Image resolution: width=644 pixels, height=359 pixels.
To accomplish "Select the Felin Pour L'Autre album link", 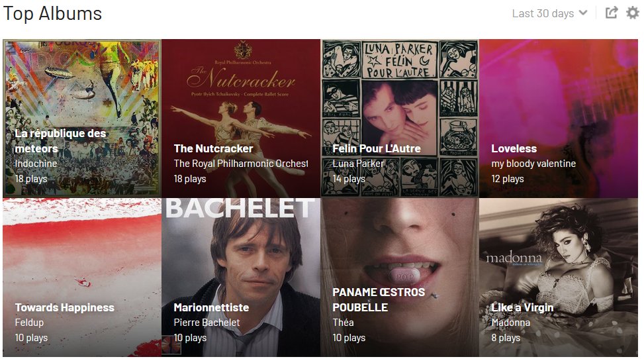I will 376,148.
